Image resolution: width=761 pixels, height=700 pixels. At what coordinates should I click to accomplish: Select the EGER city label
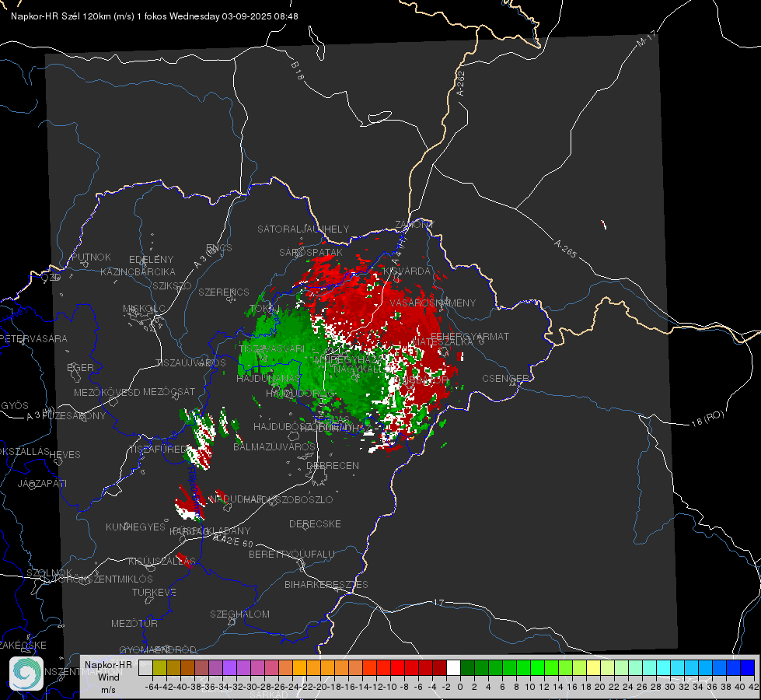coord(80,368)
